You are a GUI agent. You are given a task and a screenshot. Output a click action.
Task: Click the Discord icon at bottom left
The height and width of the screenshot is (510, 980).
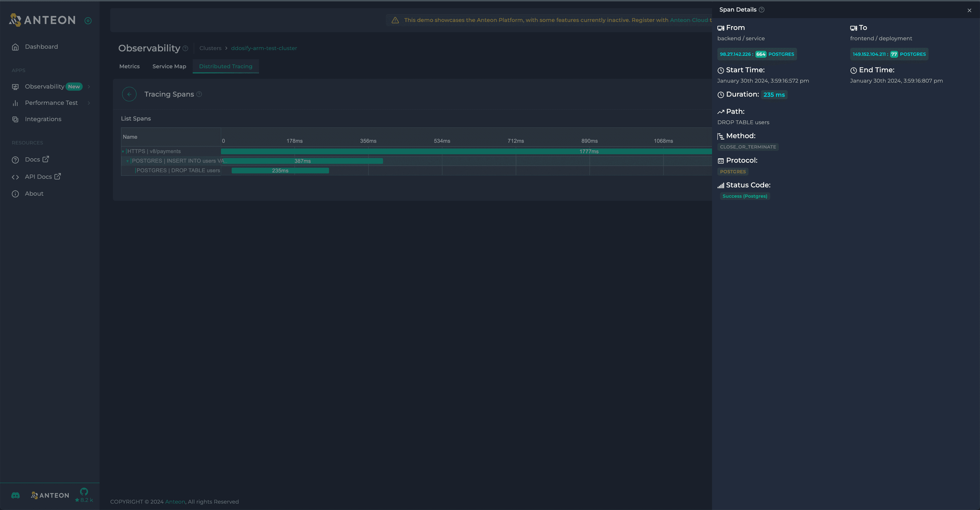(x=15, y=495)
